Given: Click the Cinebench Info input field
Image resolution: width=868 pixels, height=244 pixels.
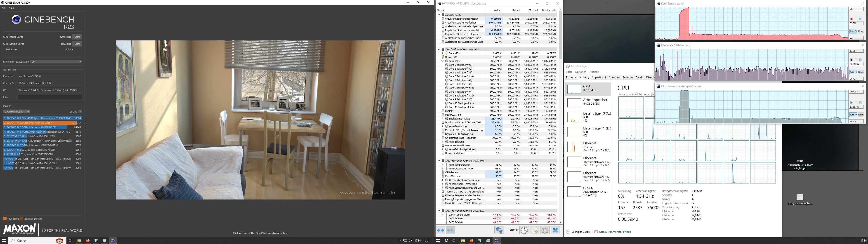Looking at the screenshot, I should [50, 97].
